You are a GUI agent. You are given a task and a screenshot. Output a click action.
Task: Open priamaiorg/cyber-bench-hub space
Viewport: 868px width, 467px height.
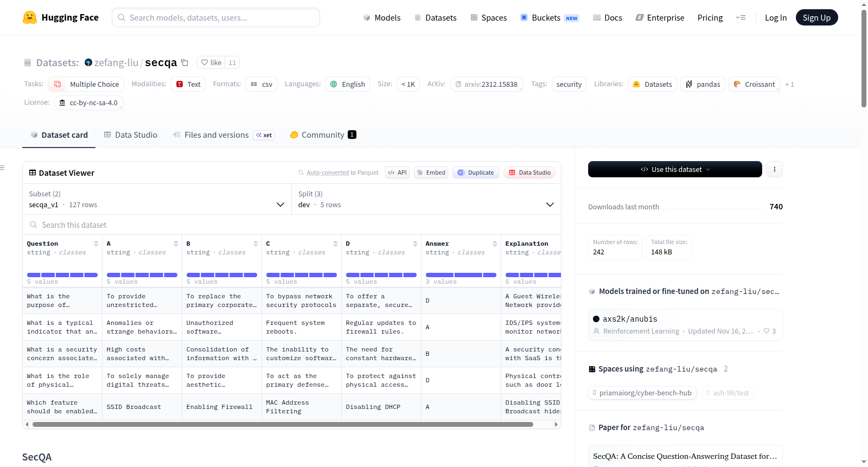coord(642,393)
